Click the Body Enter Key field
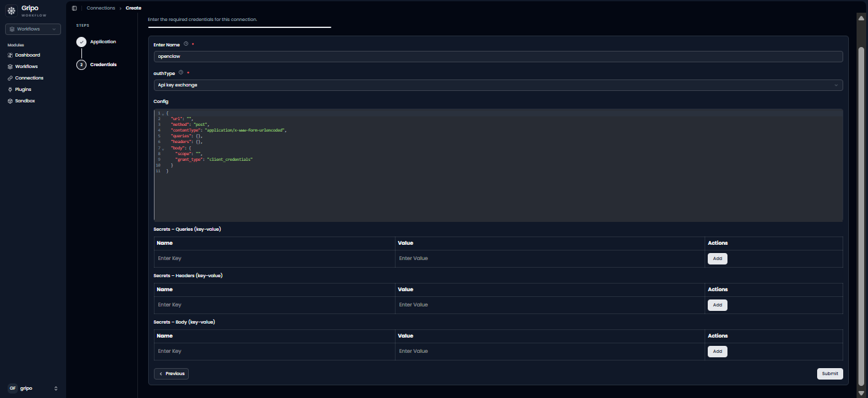Screen dimensions: 868x398 point(274,352)
